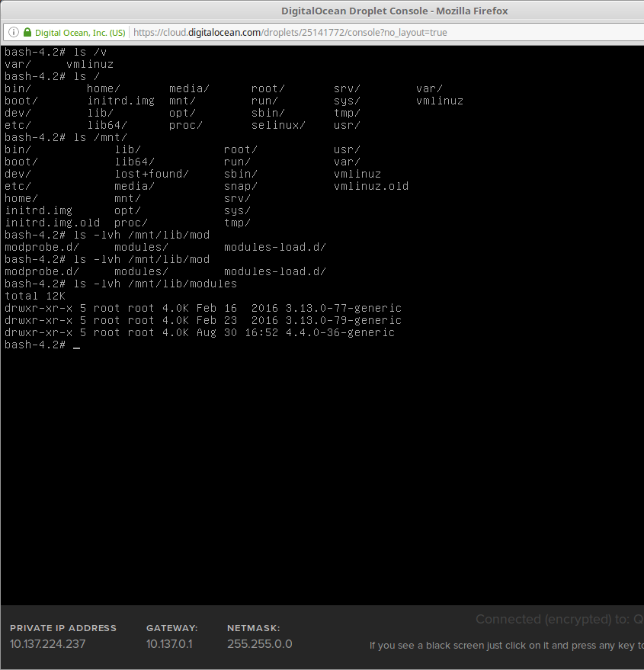This screenshot has height=670, width=644.
Task: Click the Digital Ocean, Inc. (US) certificate label
Action: point(80,33)
